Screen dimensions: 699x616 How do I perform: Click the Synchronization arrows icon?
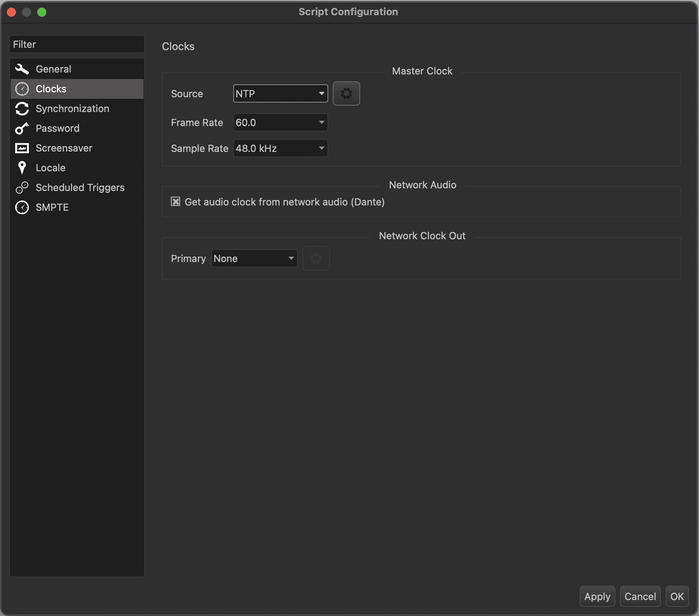click(x=22, y=109)
